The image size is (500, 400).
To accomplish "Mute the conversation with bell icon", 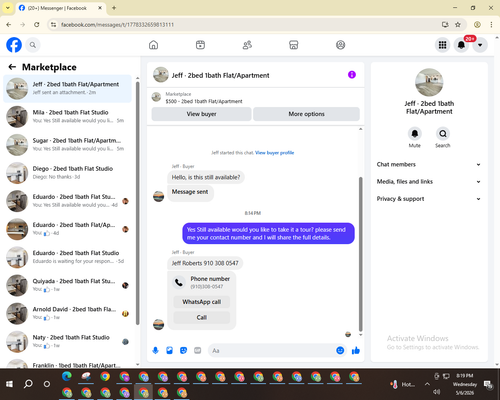I will click(414, 134).
